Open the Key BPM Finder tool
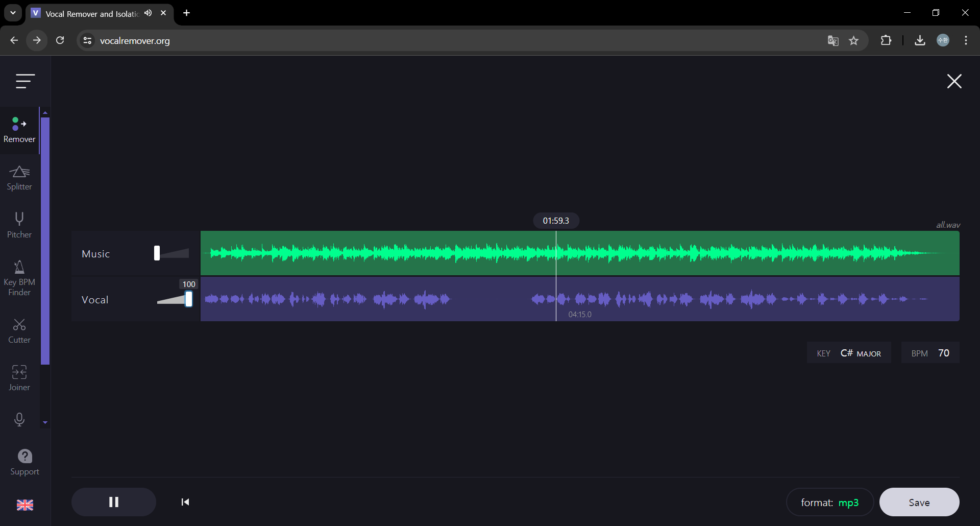Image resolution: width=980 pixels, height=526 pixels. [19, 278]
